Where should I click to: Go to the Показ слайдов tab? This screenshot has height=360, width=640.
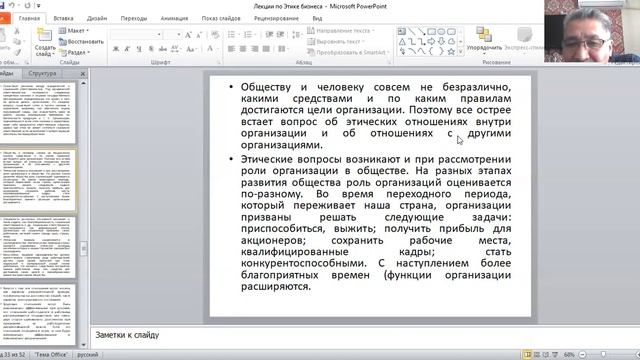tap(221, 18)
